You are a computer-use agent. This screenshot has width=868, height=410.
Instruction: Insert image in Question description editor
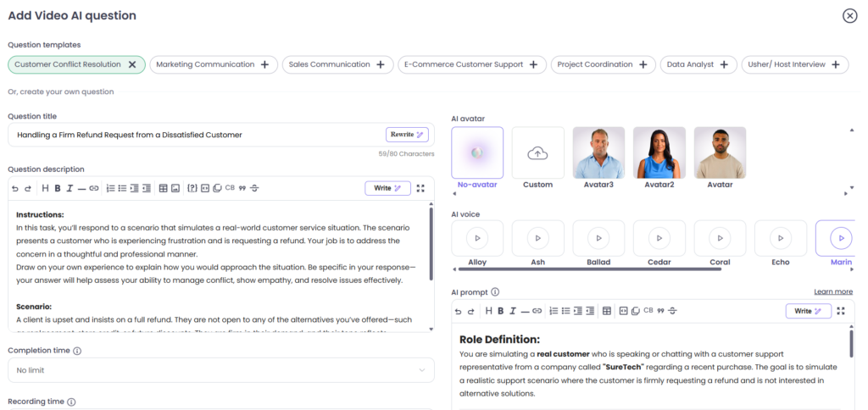(x=175, y=188)
